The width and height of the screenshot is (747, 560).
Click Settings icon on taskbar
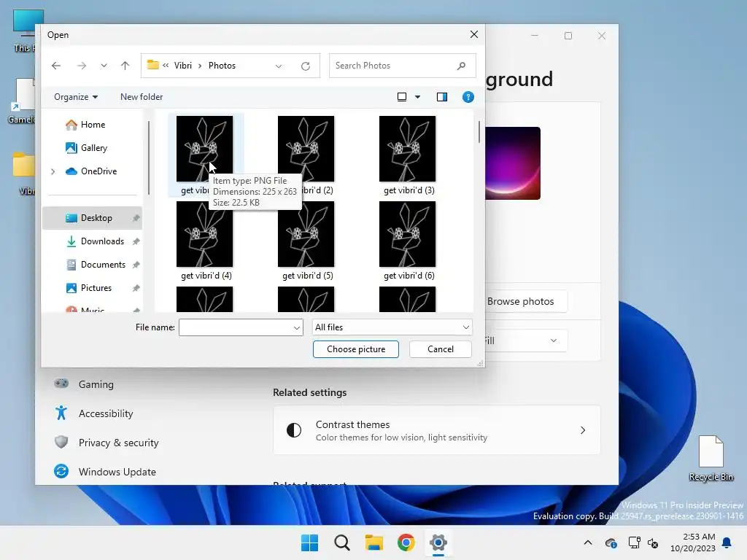(x=438, y=542)
